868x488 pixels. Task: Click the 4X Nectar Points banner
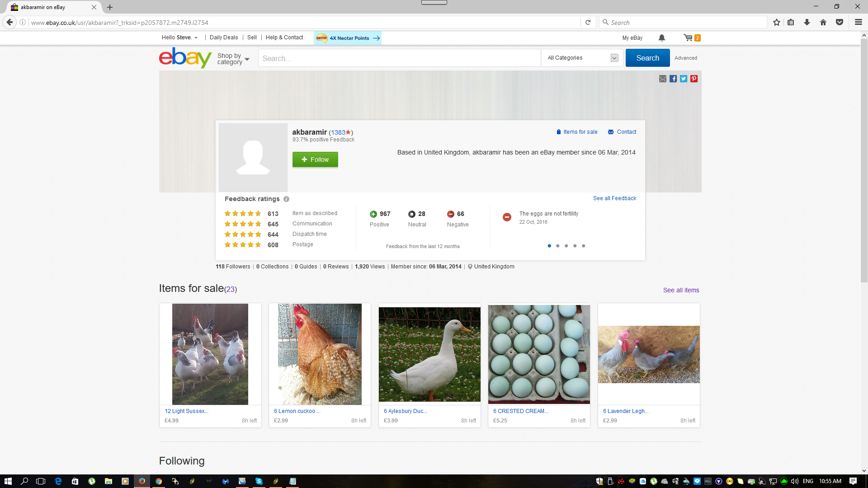[x=348, y=38]
